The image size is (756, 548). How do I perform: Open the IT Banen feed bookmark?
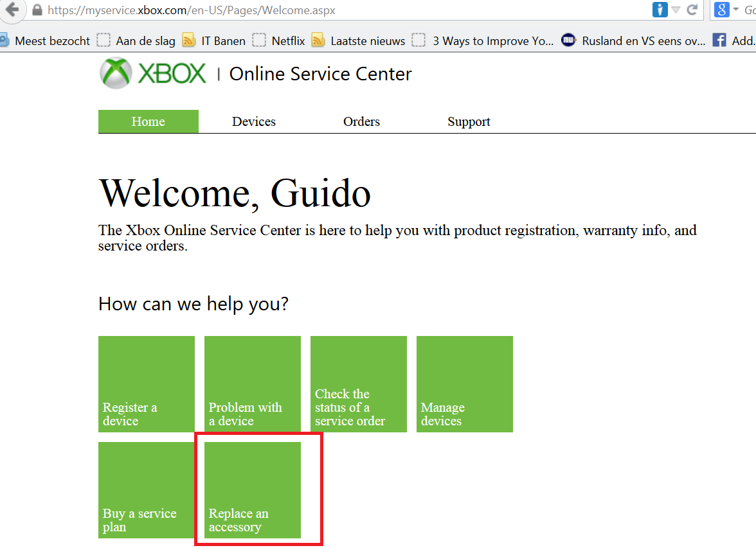(214, 41)
